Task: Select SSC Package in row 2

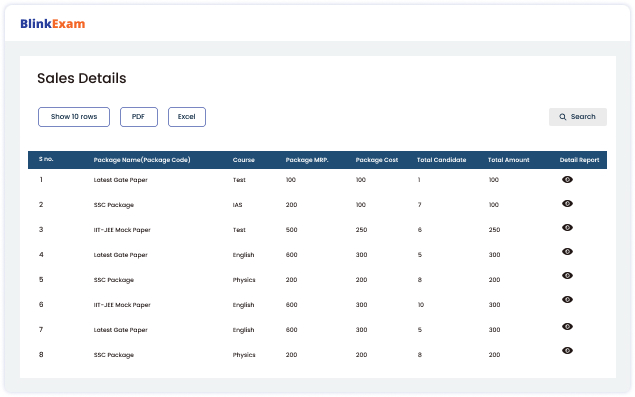Action: coord(113,205)
